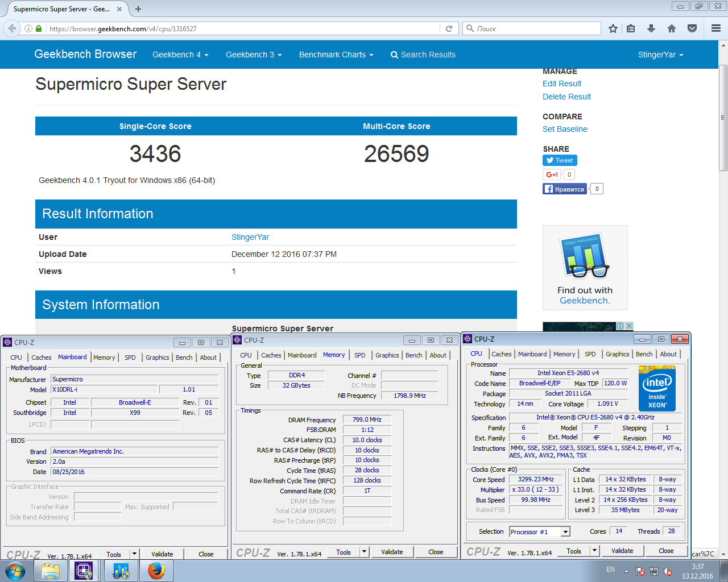
Task: Click the volume muted tray icon
Action: (668, 571)
